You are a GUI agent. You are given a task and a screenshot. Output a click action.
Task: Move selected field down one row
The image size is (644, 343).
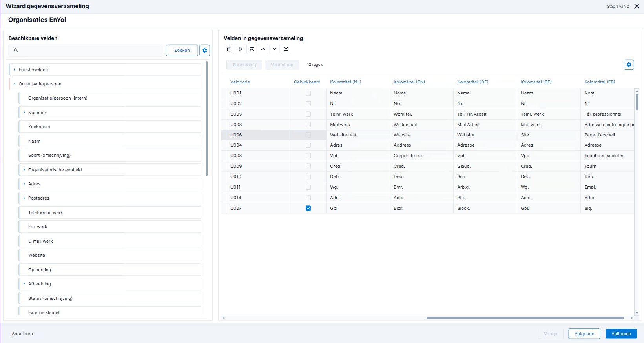(274, 49)
